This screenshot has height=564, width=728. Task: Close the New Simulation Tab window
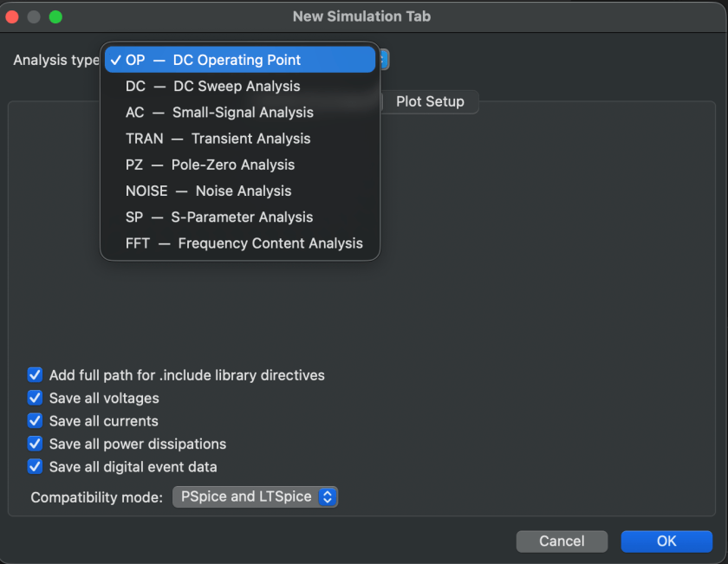click(x=13, y=16)
